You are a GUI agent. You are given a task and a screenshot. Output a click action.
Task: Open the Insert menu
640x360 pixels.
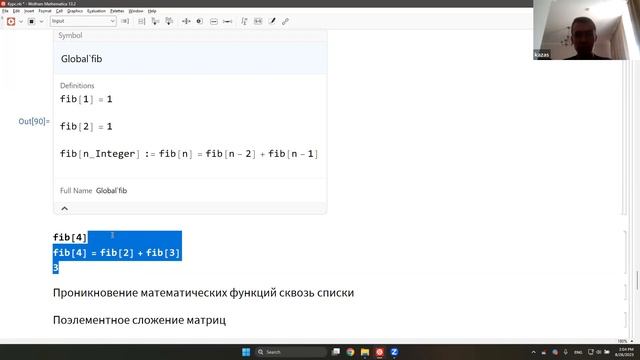point(29,11)
